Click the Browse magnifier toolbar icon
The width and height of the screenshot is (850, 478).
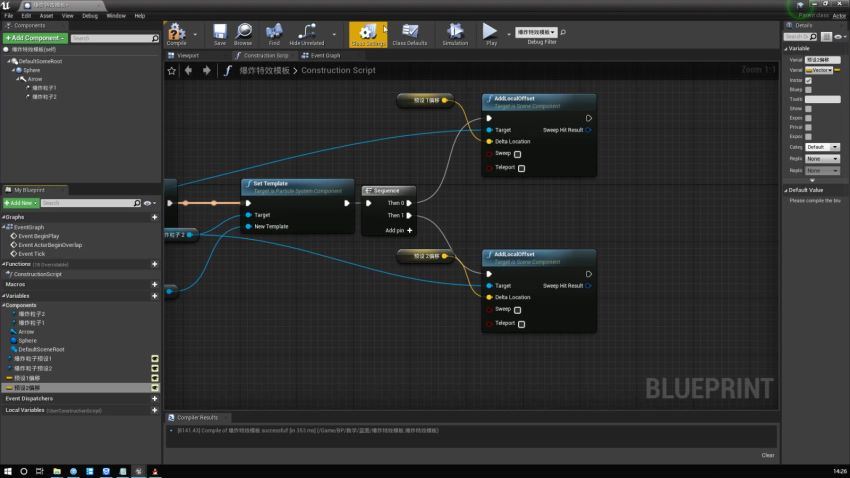243,33
